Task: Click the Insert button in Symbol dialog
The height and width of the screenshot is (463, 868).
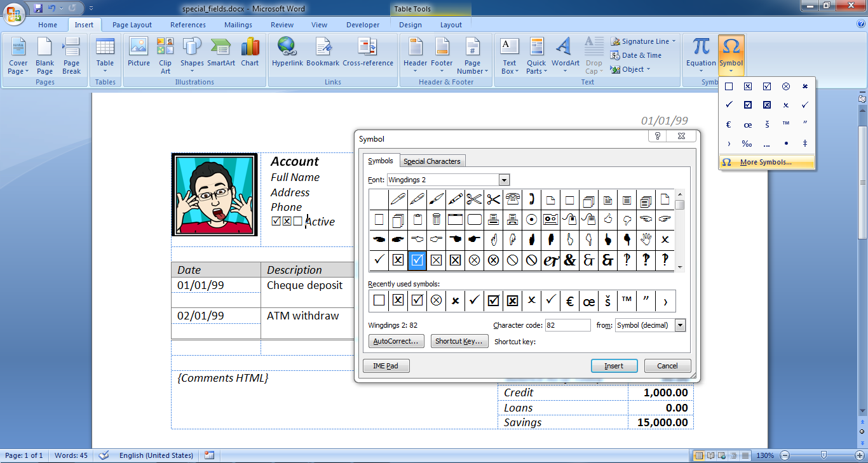Action: click(x=614, y=366)
